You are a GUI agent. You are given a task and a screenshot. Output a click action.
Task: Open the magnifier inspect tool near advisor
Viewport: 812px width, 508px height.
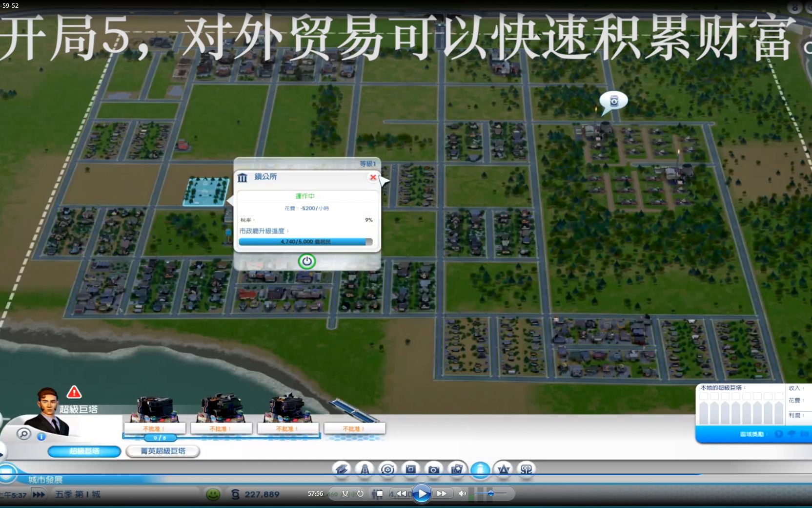tap(23, 434)
